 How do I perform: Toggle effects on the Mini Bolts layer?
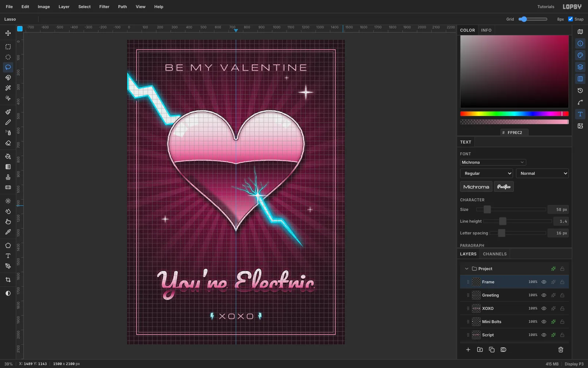tap(553, 322)
